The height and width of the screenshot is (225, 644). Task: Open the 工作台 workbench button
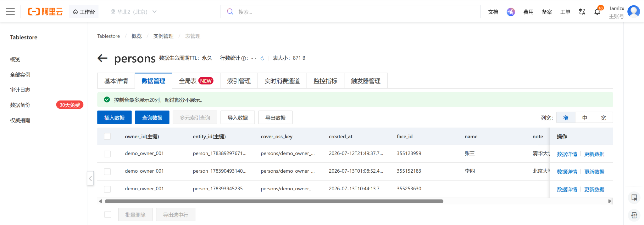pyautogui.click(x=84, y=12)
